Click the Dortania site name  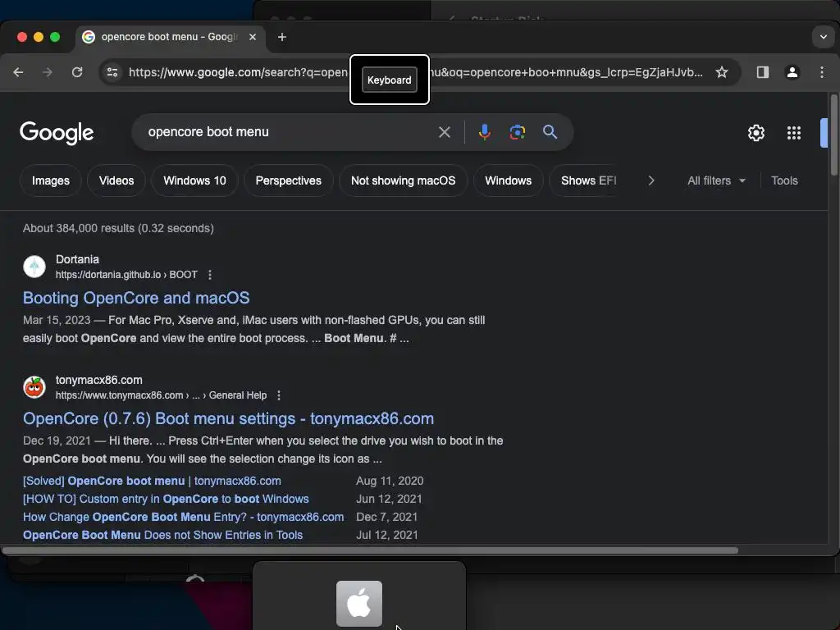coord(77,259)
